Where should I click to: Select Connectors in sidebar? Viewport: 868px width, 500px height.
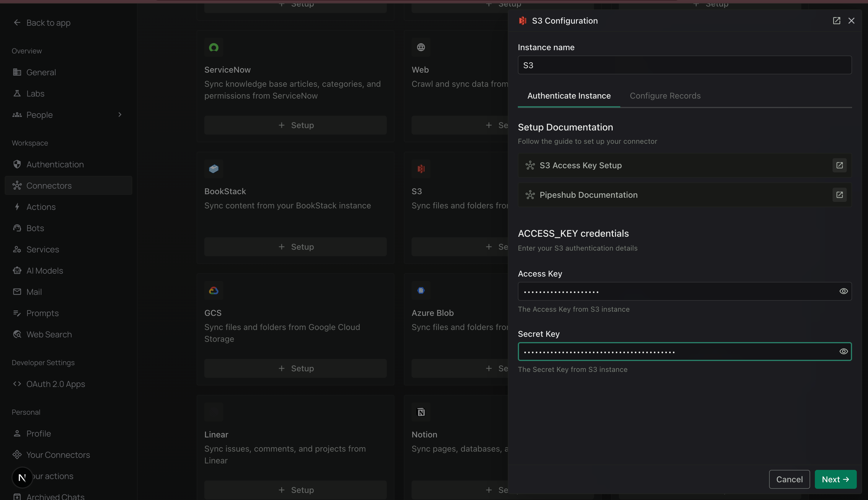click(x=68, y=185)
